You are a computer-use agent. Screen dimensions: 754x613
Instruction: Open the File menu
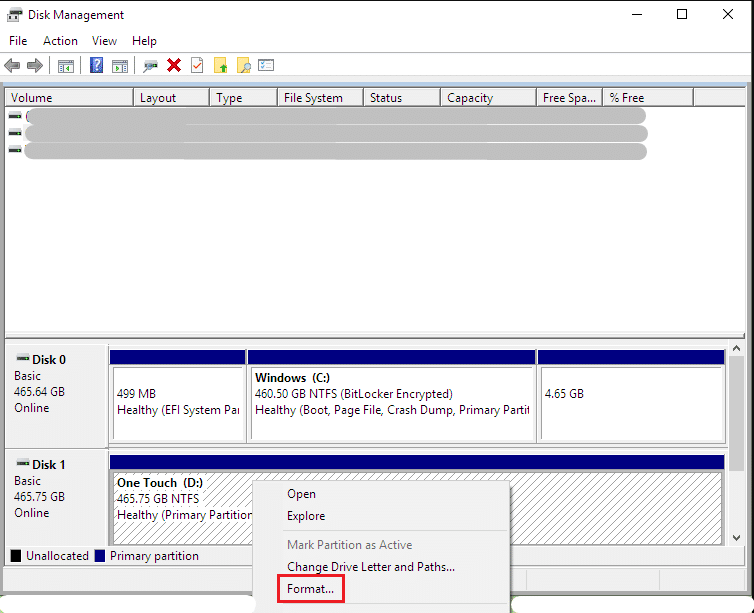(x=18, y=41)
